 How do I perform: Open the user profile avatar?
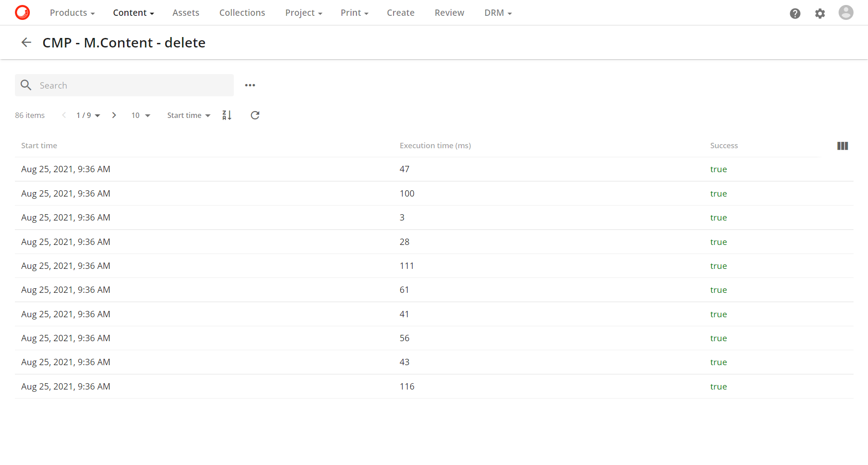click(x=845, y=13)
